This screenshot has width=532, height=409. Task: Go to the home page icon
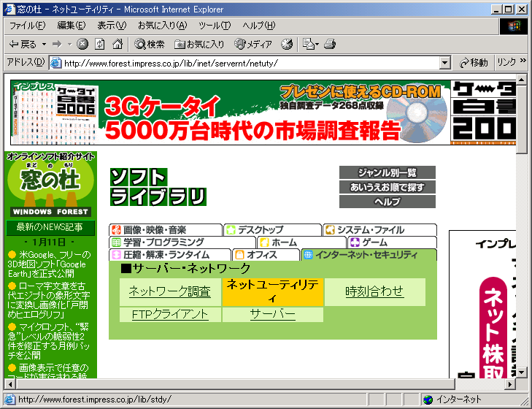coord(117,44)
